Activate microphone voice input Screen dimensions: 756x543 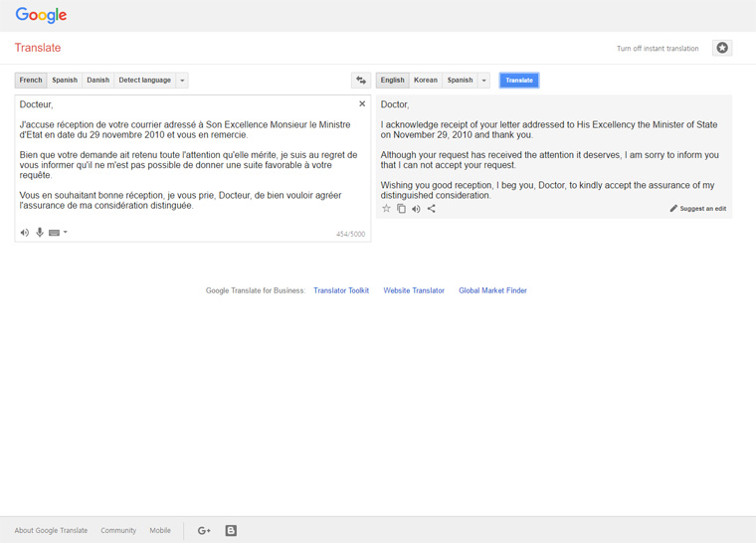click(x=40, y=233)
